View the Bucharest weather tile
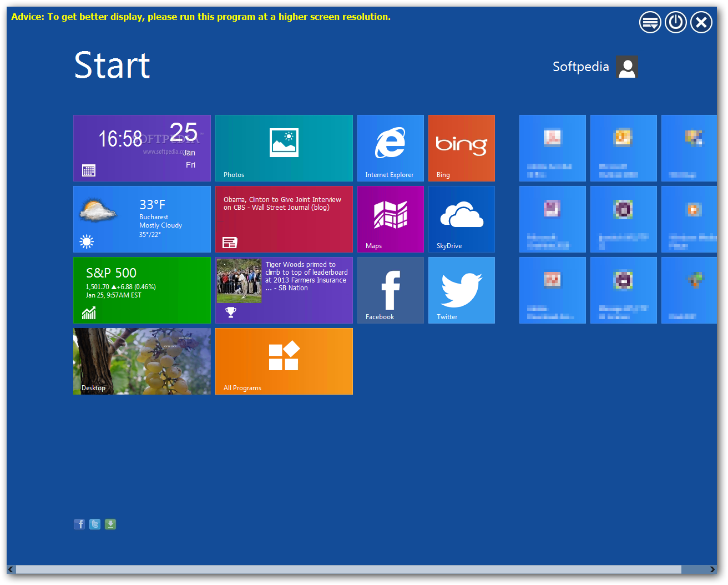Screen dimensions: 728x585 click(x=141, y=219)
